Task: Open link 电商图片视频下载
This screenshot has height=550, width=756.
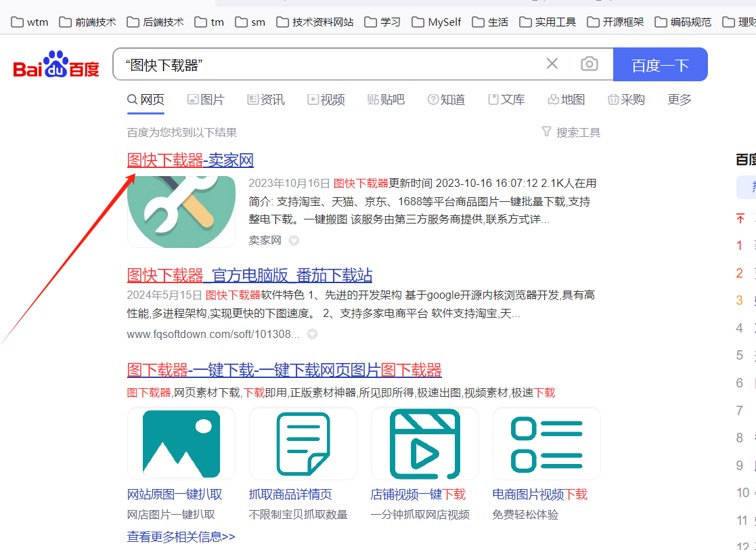Action: [539, 494]
